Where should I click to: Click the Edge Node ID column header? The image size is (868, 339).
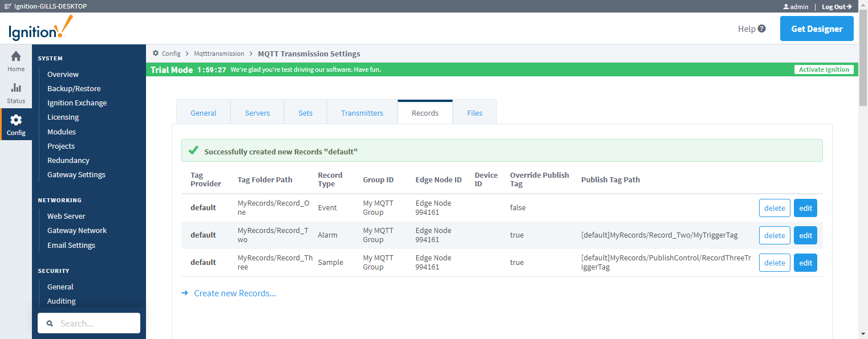pos(439,179)
